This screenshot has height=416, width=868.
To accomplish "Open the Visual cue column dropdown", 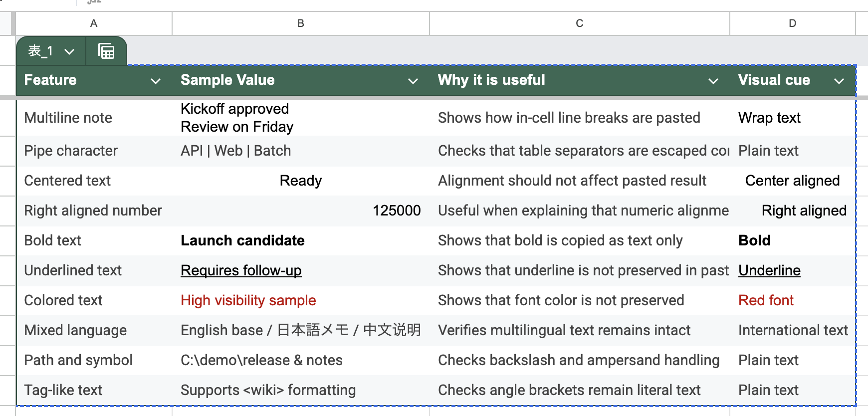I will point(839,81).
